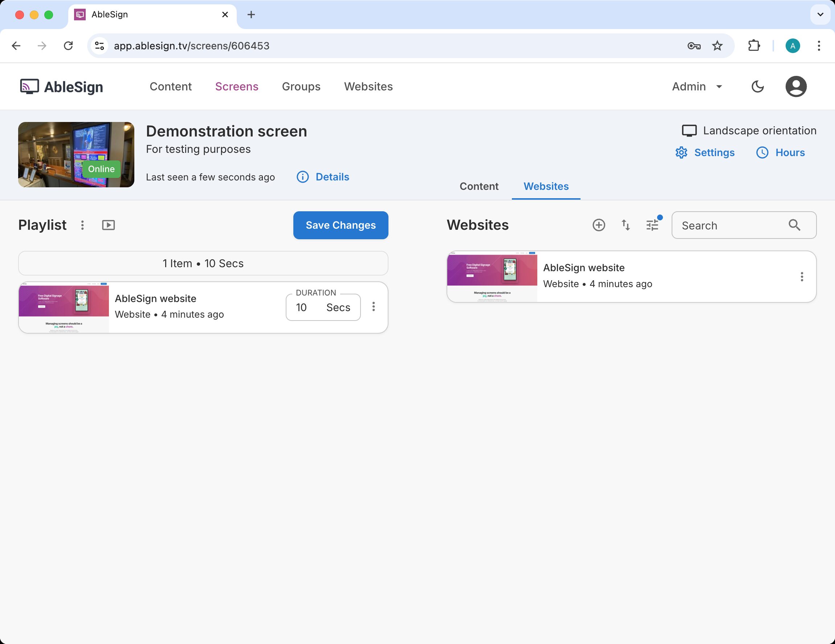This screenshot has width=835, height=644.
Task: Open the Settings gear for this screen
Action: (681, 152)
